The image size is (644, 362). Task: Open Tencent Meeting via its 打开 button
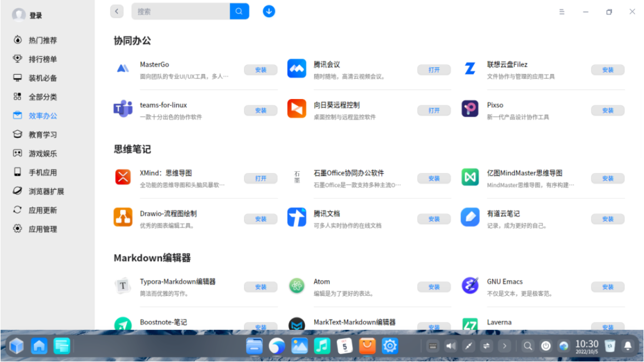(x=434, y=70)
